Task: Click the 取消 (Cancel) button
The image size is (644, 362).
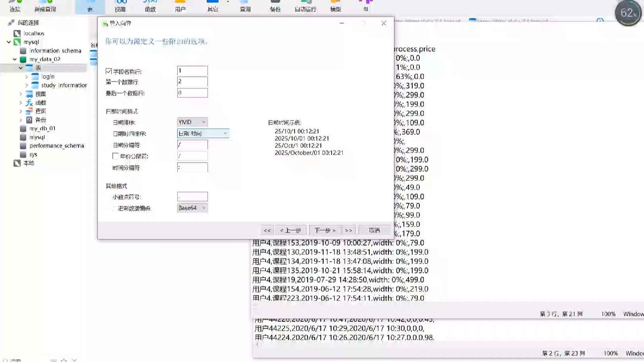Action: (374, 230)
